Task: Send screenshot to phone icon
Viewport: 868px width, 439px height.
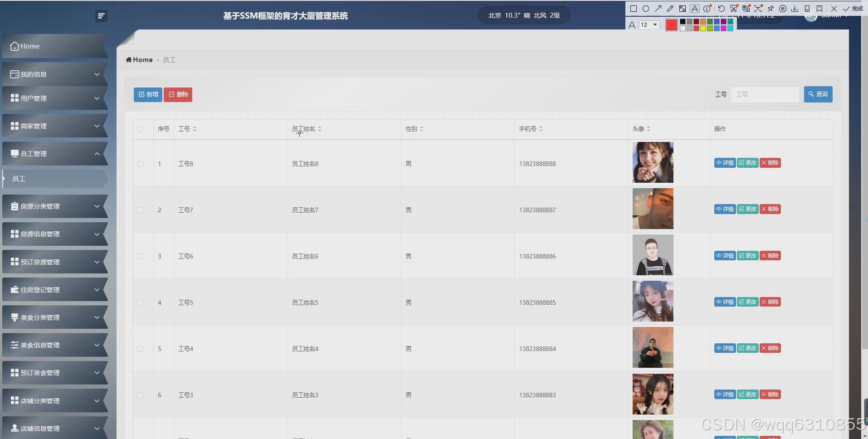Action: pyautogui.click(x=807, y=9)
